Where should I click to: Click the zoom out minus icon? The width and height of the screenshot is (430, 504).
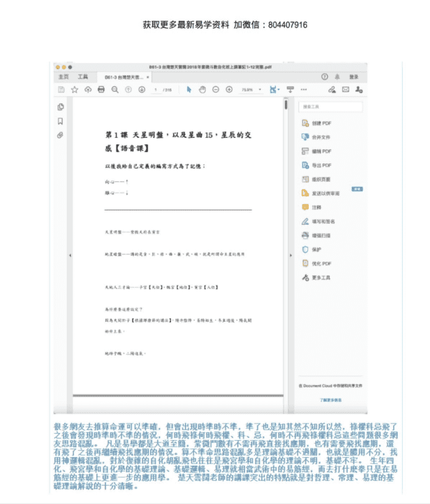click(x=215, y=89)
